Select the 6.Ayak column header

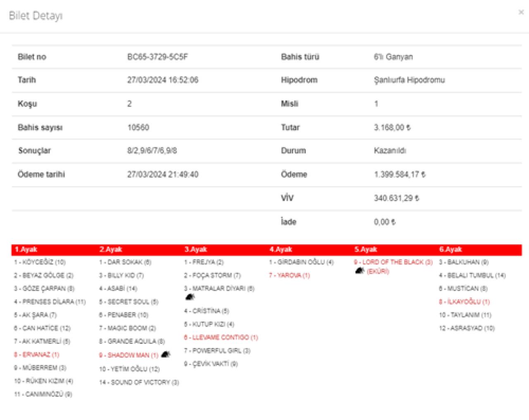450,249
